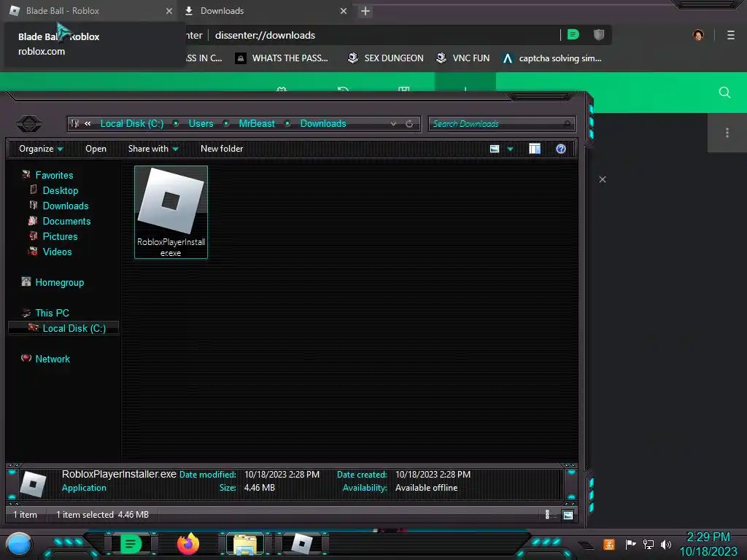747x560 pixels.
Task: Click search icon on downloads page
Action: (724, 93)
